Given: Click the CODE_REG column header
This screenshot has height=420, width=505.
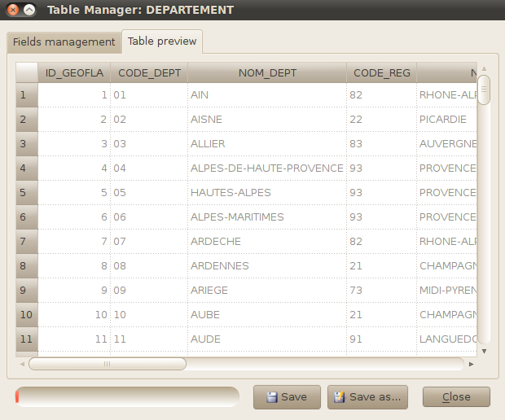Looking at the screenshot, I should (381, 72).
